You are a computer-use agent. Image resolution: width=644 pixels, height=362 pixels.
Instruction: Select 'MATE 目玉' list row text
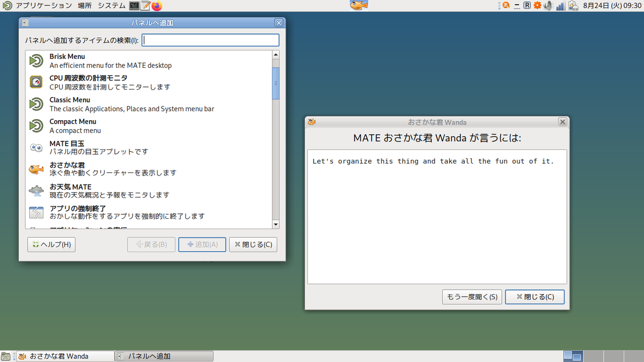pos(66,144)
